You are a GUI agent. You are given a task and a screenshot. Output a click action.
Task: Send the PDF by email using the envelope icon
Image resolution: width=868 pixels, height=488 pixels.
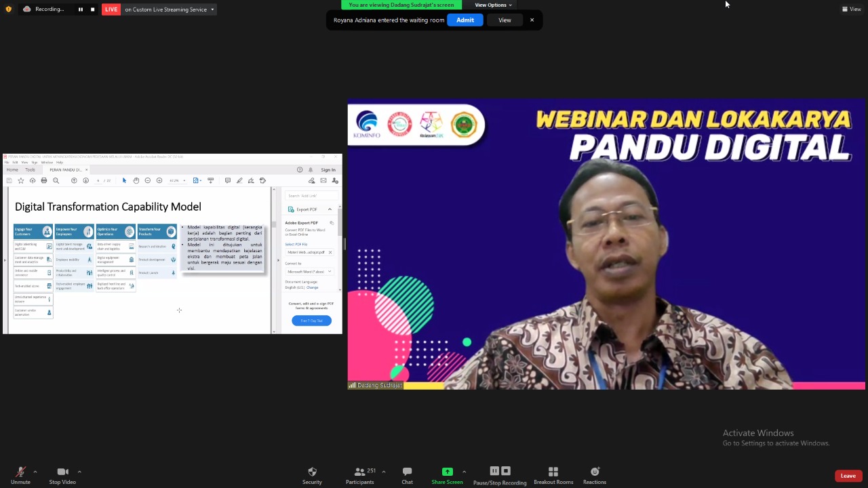pyautogui.click(x=323, y=180)
